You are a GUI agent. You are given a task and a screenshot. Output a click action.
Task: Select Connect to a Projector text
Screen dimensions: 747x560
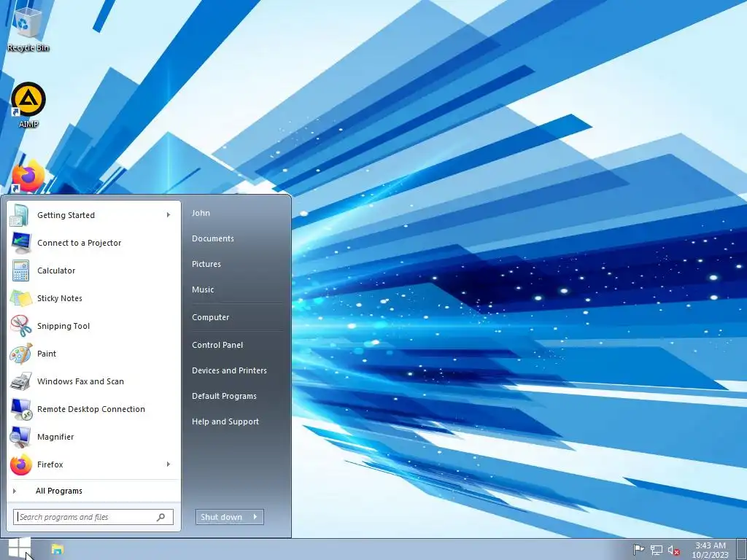click(x=79, y=243)
